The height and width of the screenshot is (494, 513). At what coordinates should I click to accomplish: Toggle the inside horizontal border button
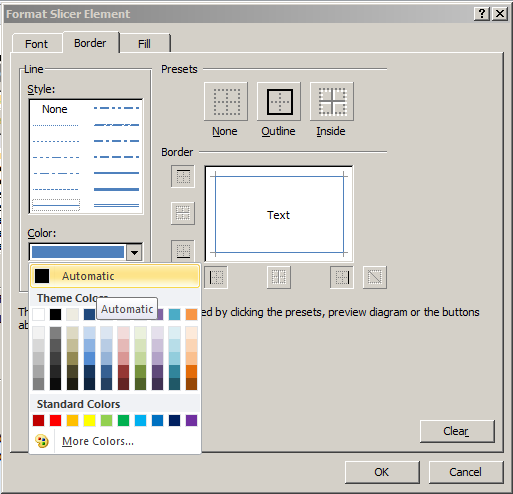point(183,213)
